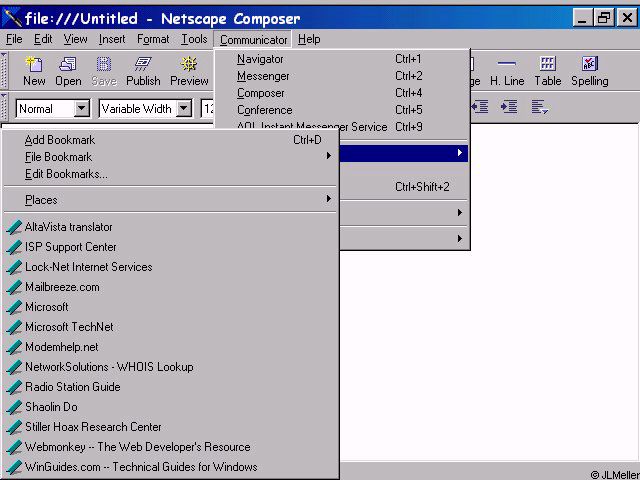Choose Composer from Communicator menu

[342, 93]
